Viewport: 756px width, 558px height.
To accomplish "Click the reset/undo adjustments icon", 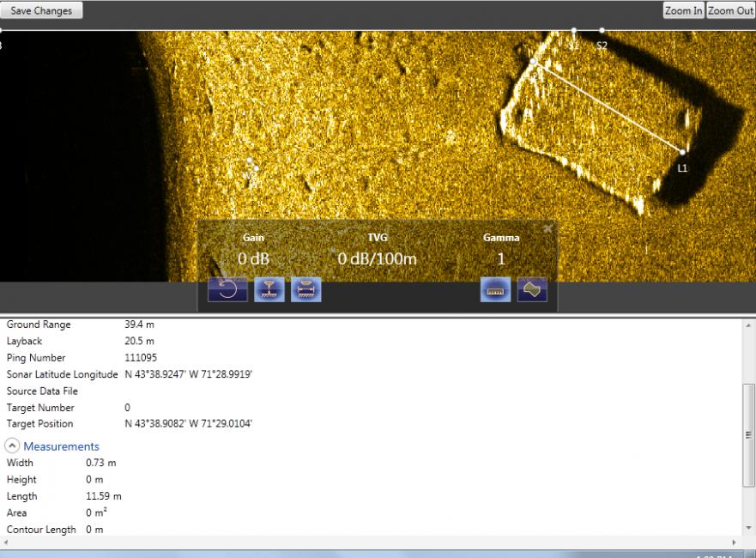I will point(227,289).
